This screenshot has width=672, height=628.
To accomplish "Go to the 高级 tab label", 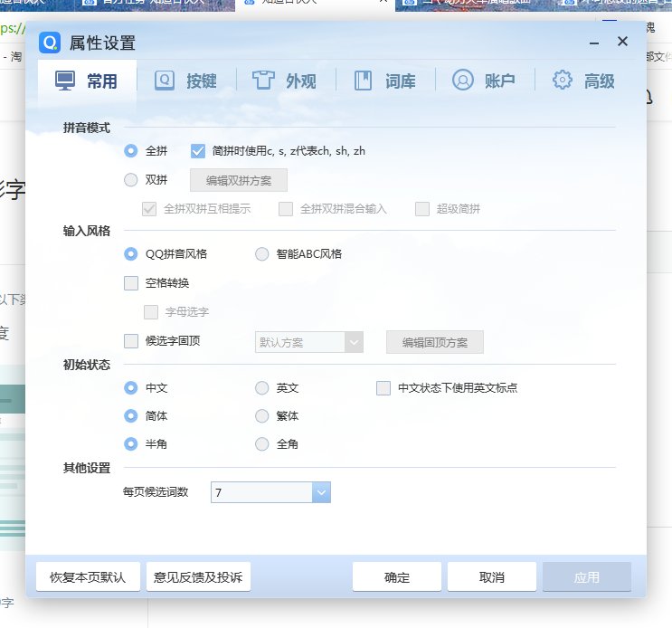I will (x=599, y=81).
